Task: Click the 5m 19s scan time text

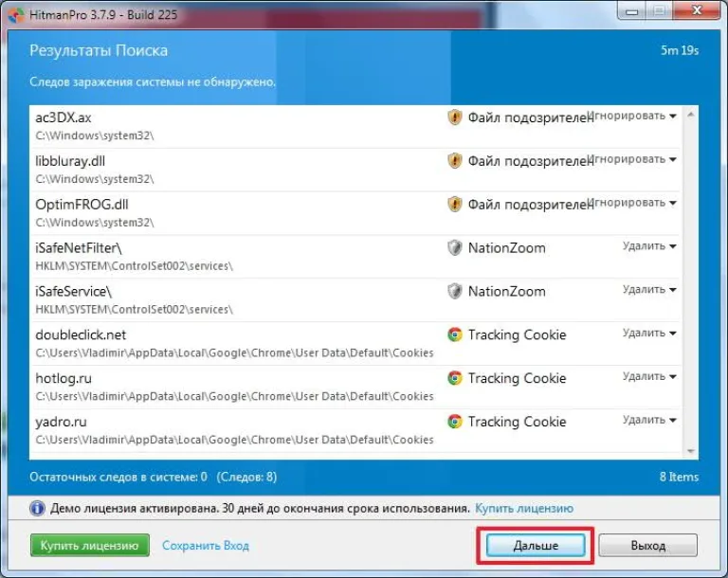Action: [x=680, y=50]
